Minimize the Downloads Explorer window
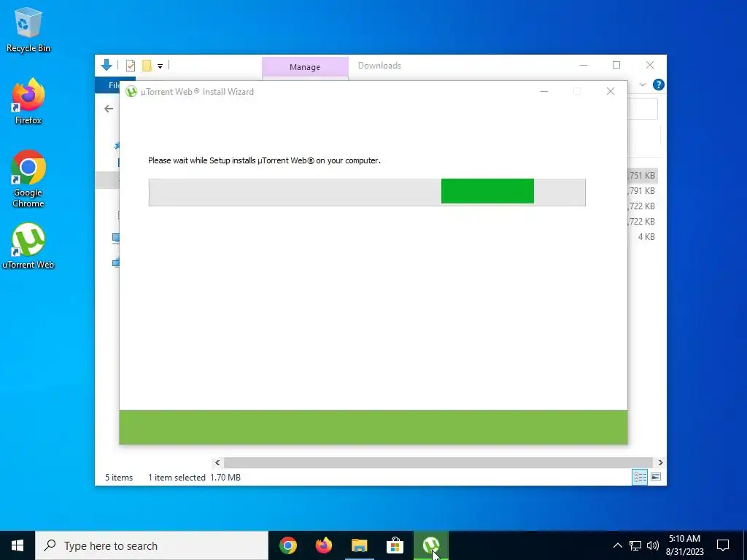The image size is (747, 560). coord(584,65)
